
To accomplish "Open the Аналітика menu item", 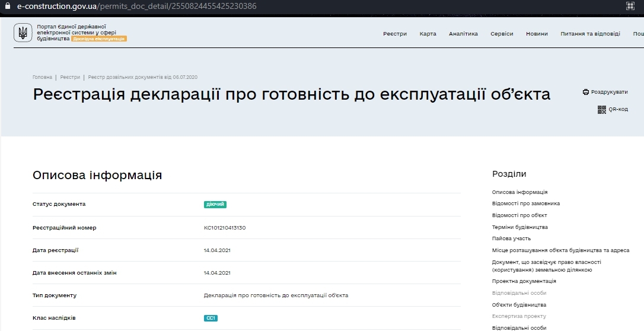I will pos(463,34).
